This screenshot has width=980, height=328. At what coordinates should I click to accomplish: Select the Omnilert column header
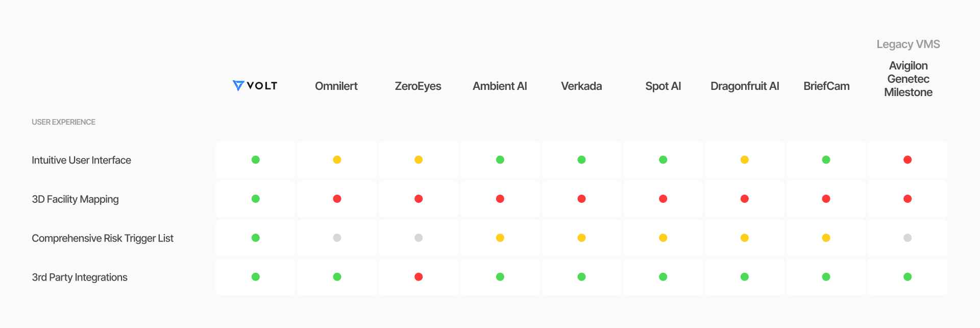[336, 86]
